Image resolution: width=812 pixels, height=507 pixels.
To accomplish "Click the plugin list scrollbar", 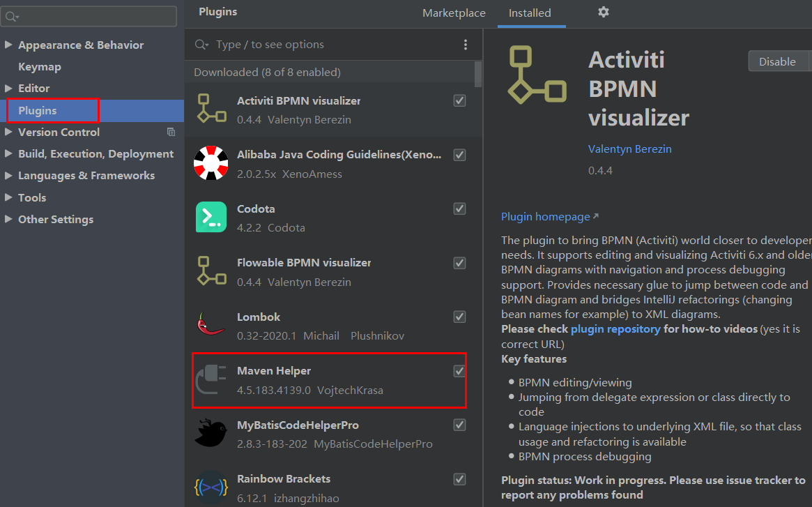I will (x=478, y=74).
